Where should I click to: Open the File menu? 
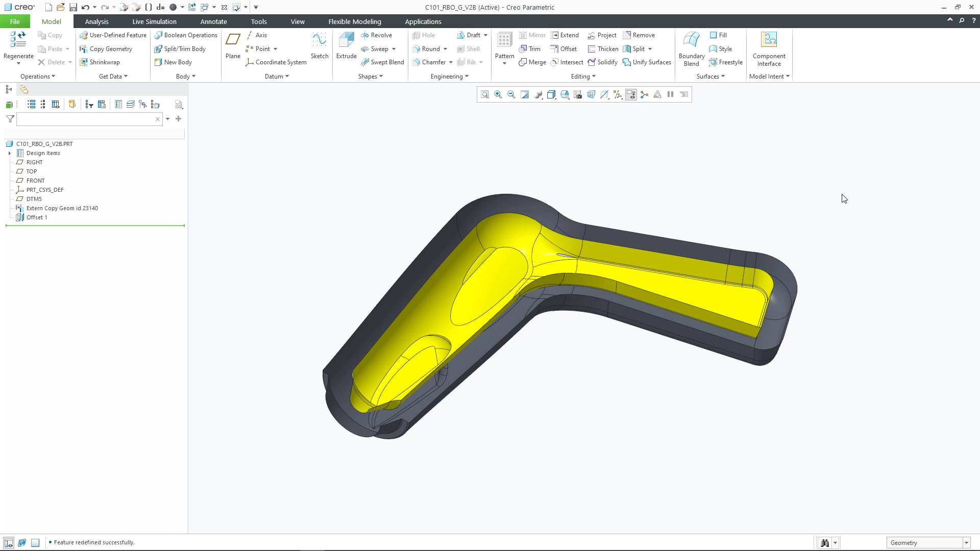tap(15, 21)
